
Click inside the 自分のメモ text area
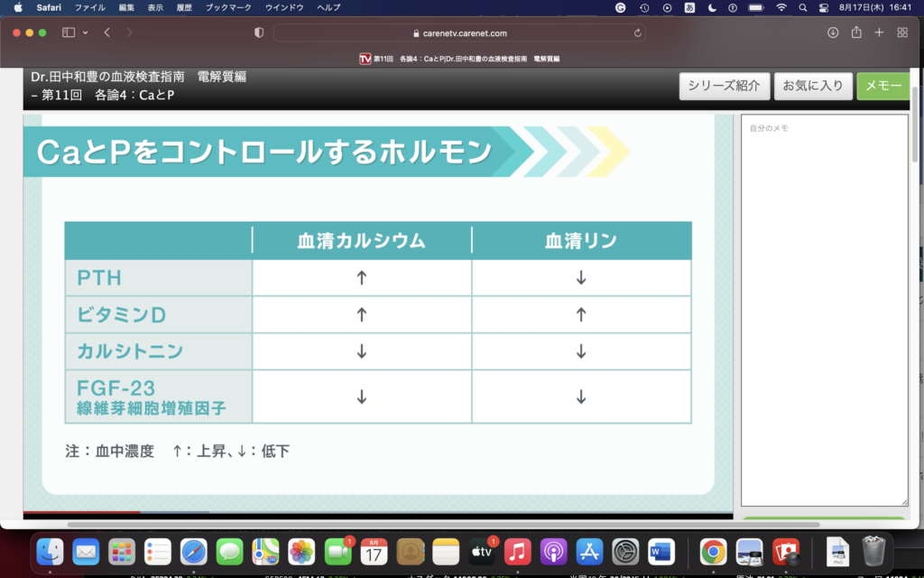click(x=824, y=307)
